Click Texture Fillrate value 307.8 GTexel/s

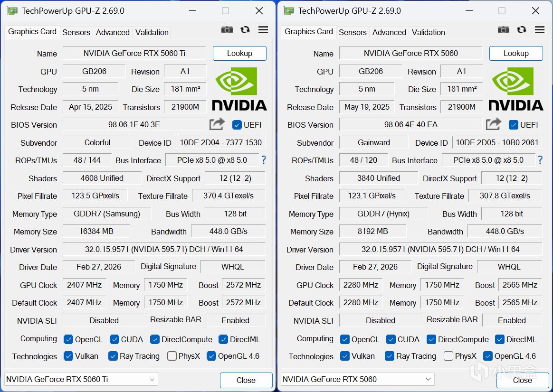(x=505, y=196)
